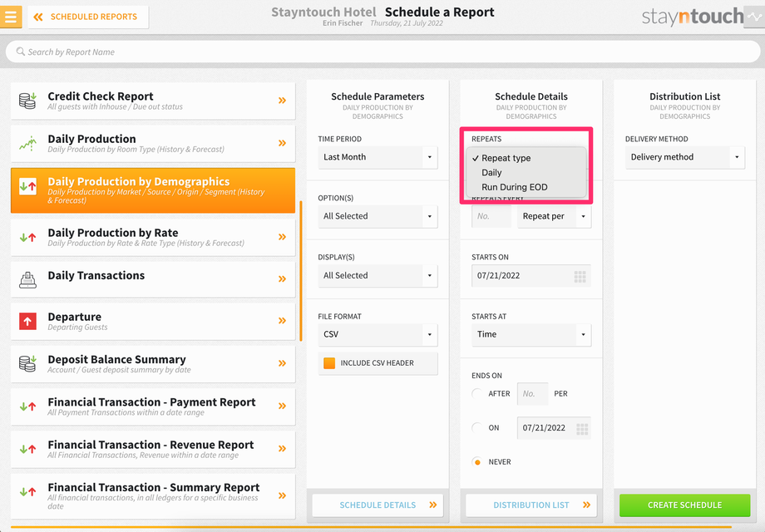Select the Ends On After radio button
Viewport: 765px width, 532px height.
477,393
